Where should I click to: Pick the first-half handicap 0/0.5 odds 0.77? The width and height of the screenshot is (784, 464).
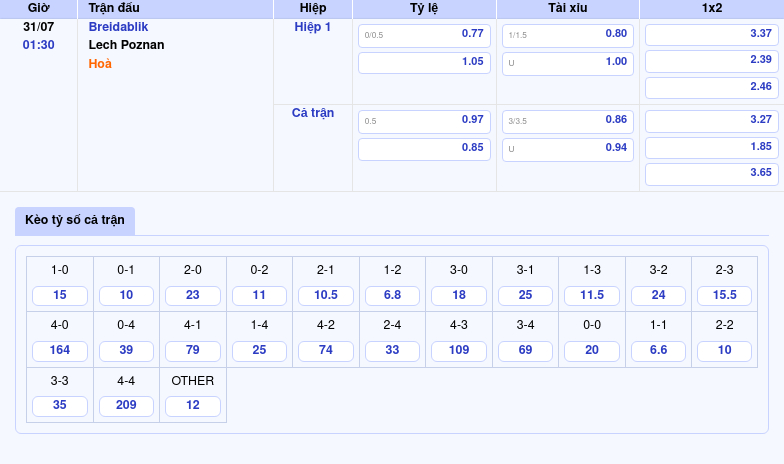tap(424, 34)
